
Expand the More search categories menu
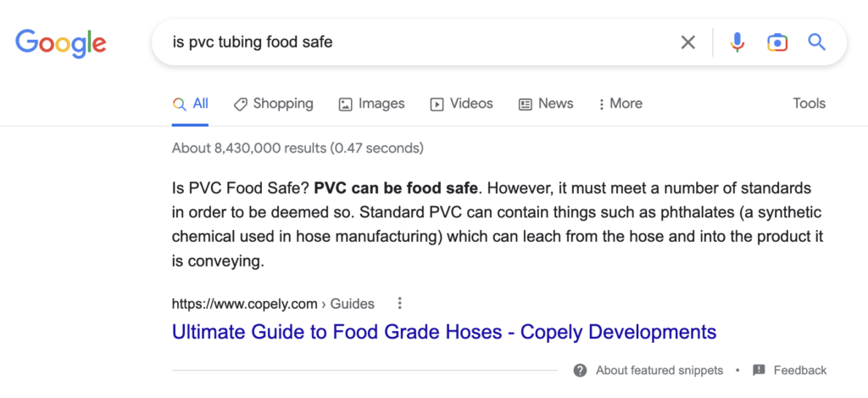pos(620,104)
